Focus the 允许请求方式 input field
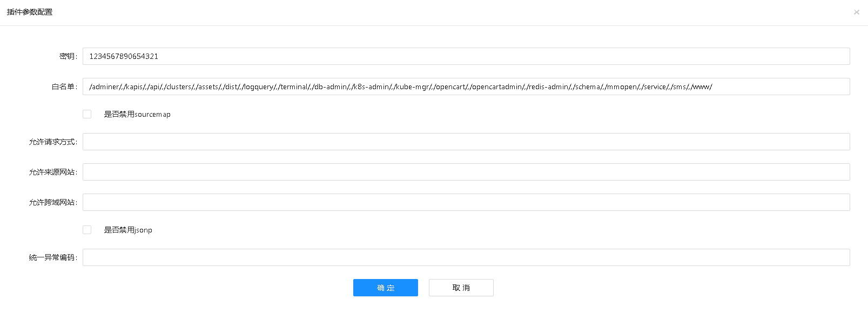This screenshot has height=332, width=868. [466, 142]
